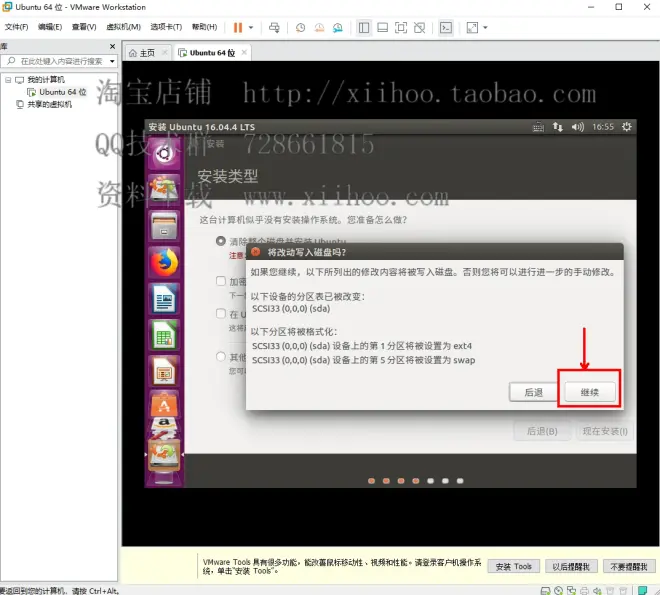Screen dimensions: 660x595
Task: Open the 帮助(H) menu
Action: click(x=204, y=27)
